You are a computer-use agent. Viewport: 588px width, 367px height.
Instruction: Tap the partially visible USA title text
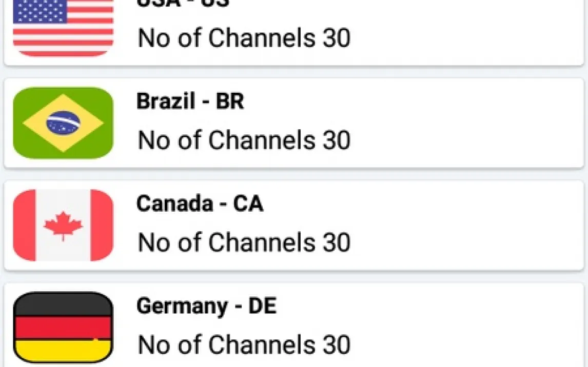pos(183,3)
